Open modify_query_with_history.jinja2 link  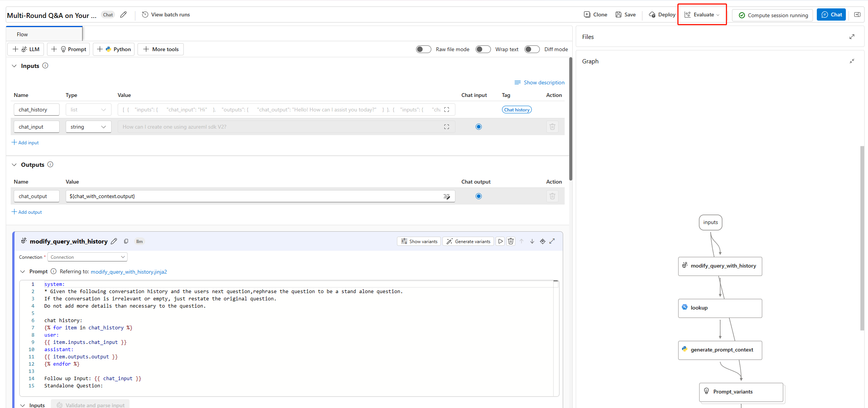point(129,272)
